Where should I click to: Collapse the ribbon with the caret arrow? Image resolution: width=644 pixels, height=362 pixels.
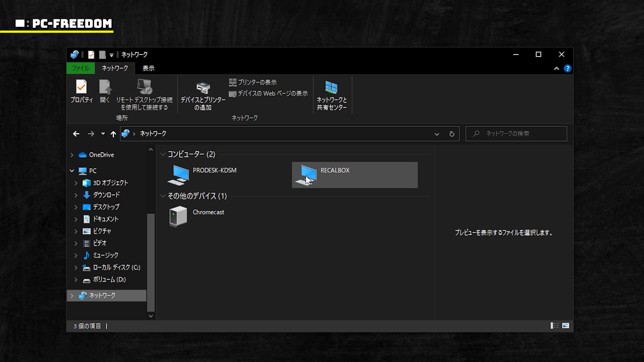click(x=556, y=68)
